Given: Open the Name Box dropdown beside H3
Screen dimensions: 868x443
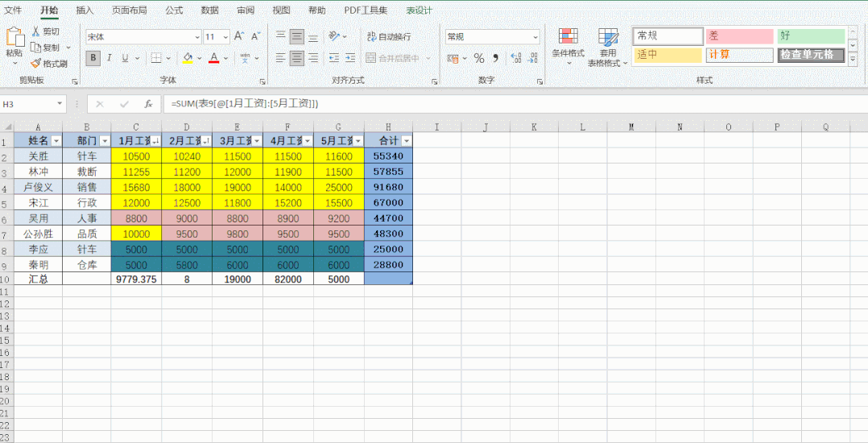Looking at the screenshot, I should (x=60, y=104).
